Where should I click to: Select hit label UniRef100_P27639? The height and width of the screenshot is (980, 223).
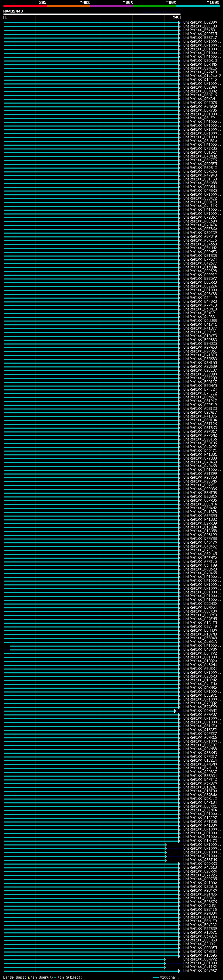pyautogui.click(x=200, y=929)
